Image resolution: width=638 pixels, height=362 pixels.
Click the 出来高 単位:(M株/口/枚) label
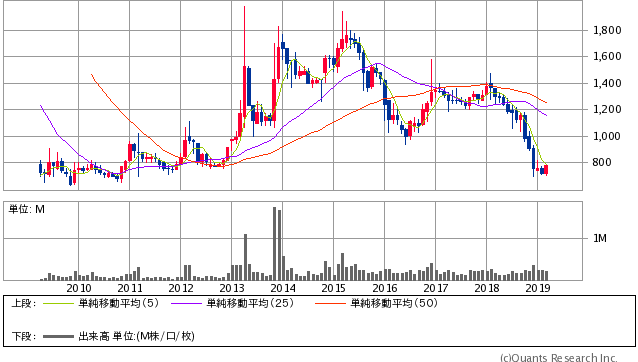click(x=136, y=336)
